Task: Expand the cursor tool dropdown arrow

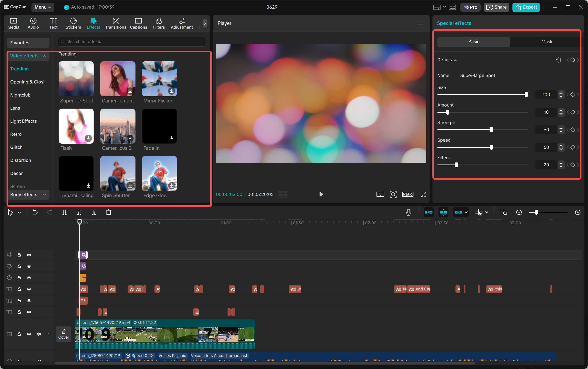Action: (20, 212)
